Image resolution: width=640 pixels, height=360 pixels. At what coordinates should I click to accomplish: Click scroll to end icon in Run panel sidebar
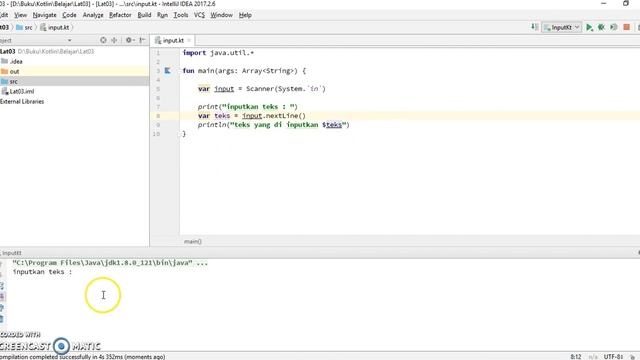[x=2, y=297]
